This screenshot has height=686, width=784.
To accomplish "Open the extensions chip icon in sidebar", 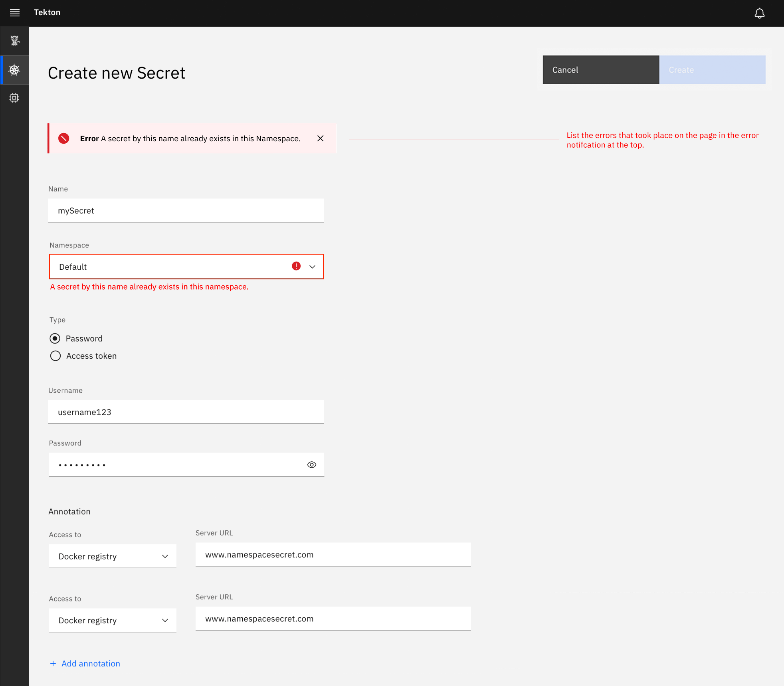I will [14, 98].
